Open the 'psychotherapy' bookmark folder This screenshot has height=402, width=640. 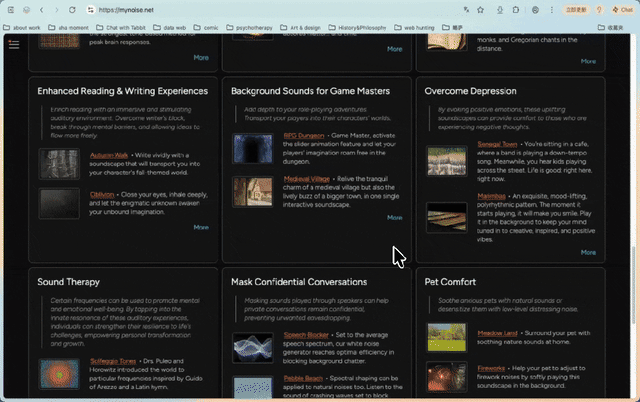tap(249, 28)
